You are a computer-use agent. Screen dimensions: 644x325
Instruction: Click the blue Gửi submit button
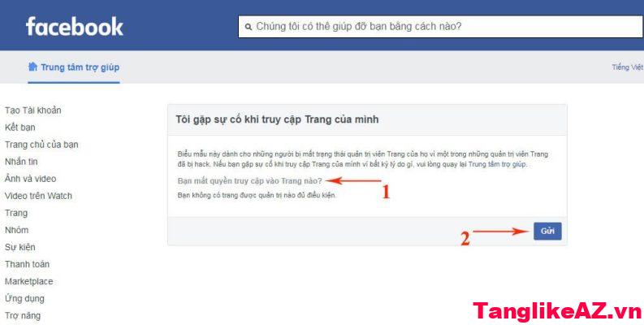coord(547,231)
